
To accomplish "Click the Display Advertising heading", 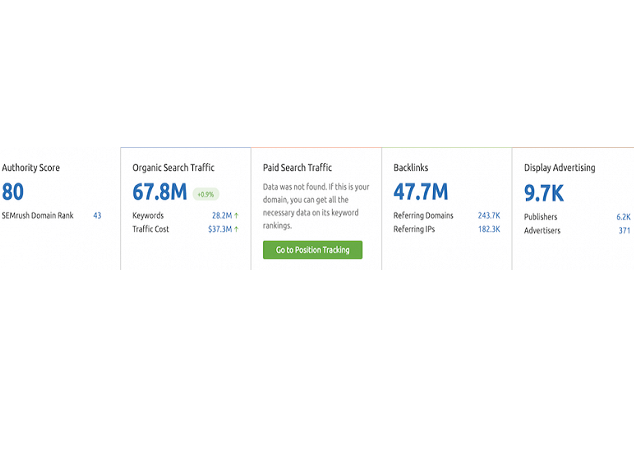I will 559,168.
